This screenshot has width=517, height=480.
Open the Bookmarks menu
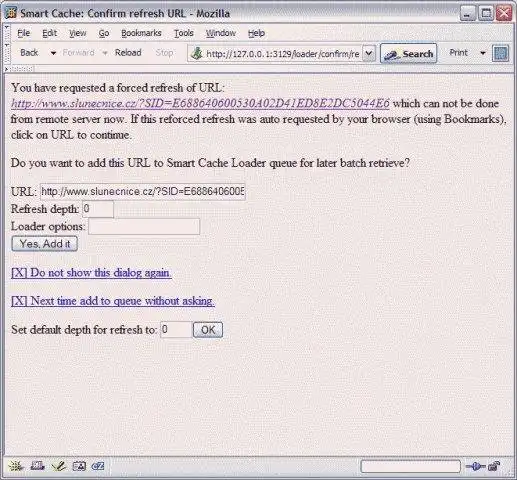pos(141,33)
